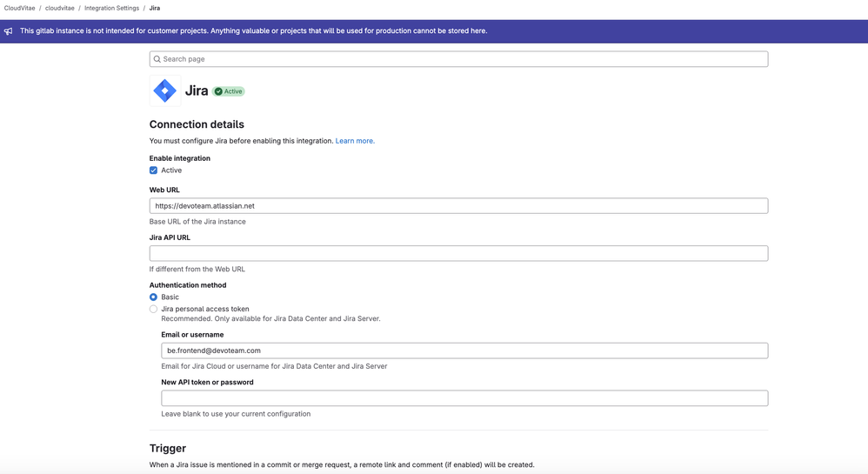The width and height of the screenshot is (868, 474).
Task: Open the cloudvitae project breadcrumb
Action: pos(60,9)
